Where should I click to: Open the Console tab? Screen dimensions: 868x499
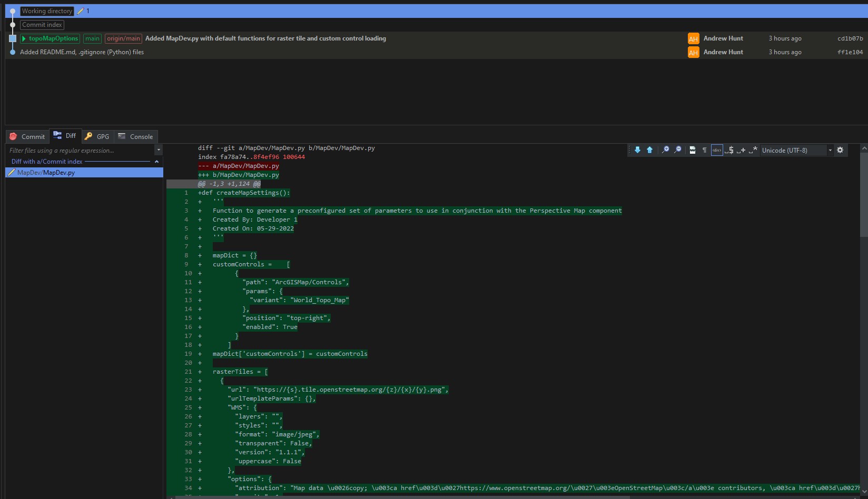[x=136, y=136]
